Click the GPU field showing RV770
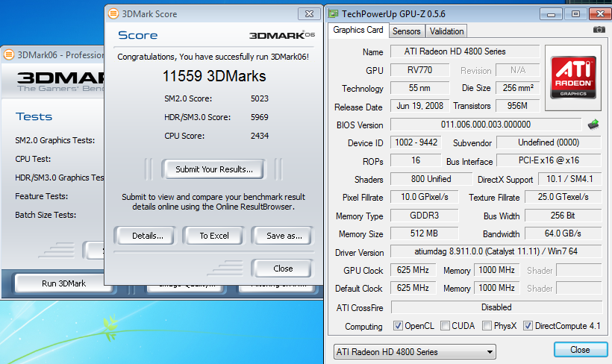The height and width of the screenshot is (364, 612). [x=420, y=70]
